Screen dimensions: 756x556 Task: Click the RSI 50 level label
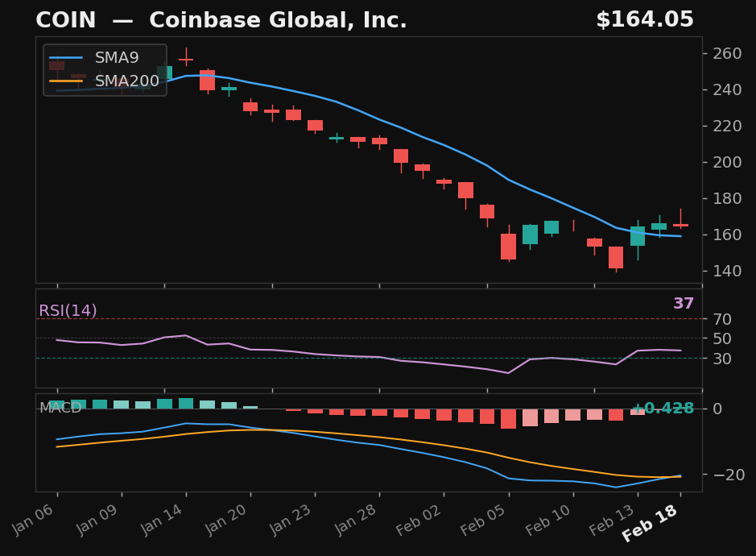(722, 338)
